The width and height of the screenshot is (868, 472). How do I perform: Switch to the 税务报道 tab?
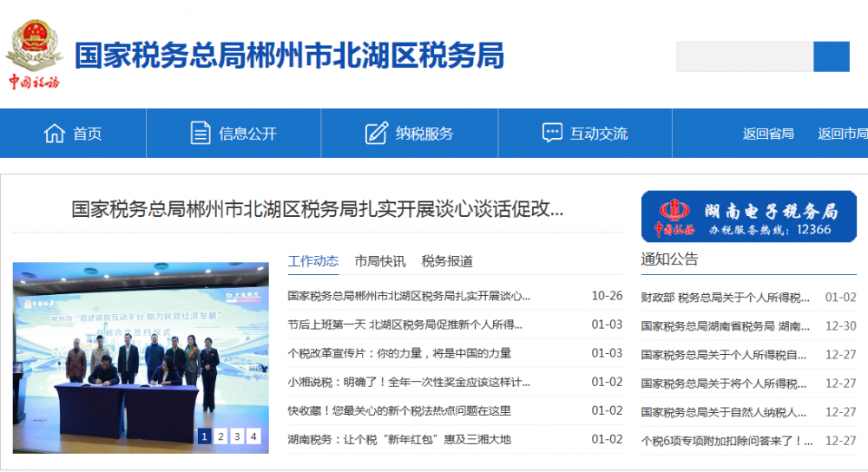pyautogui.click(x=447, y=261)
